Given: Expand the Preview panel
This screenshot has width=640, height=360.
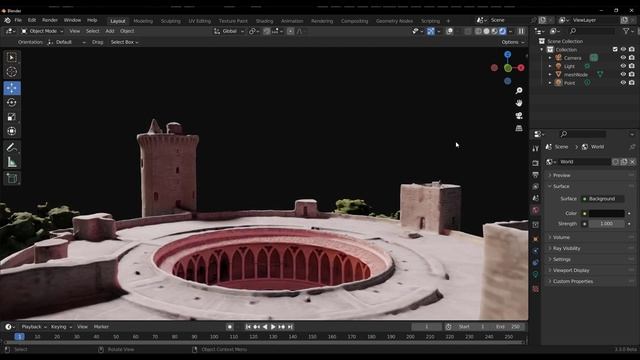Looking at the screenshot, I should point(589,175).
